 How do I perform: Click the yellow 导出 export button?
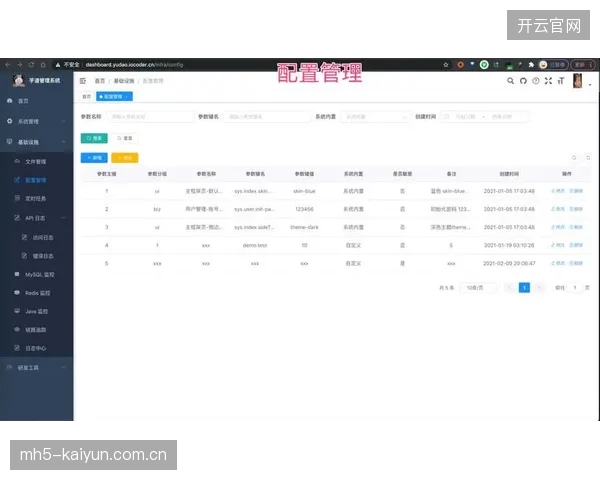[x=125, y=158]
